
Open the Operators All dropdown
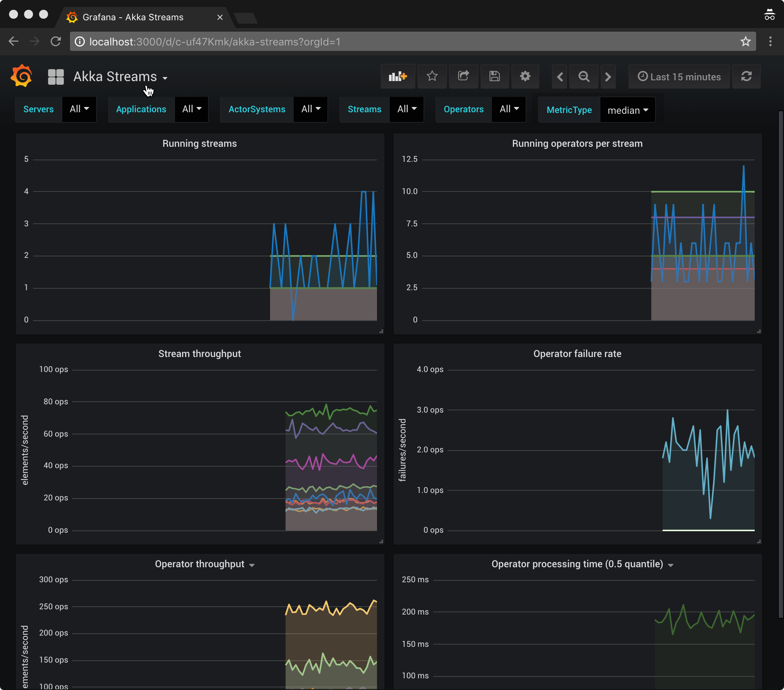(509, 109)
